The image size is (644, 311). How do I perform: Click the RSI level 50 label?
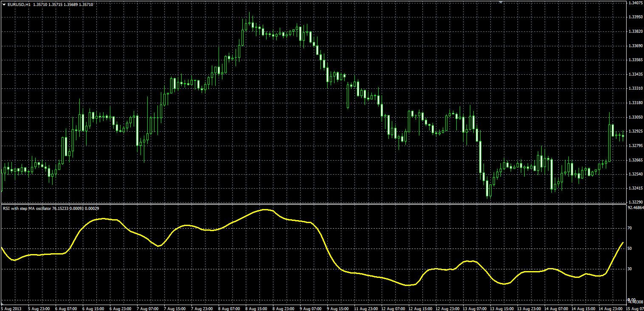pyautogui.click(x=630, y=249)
